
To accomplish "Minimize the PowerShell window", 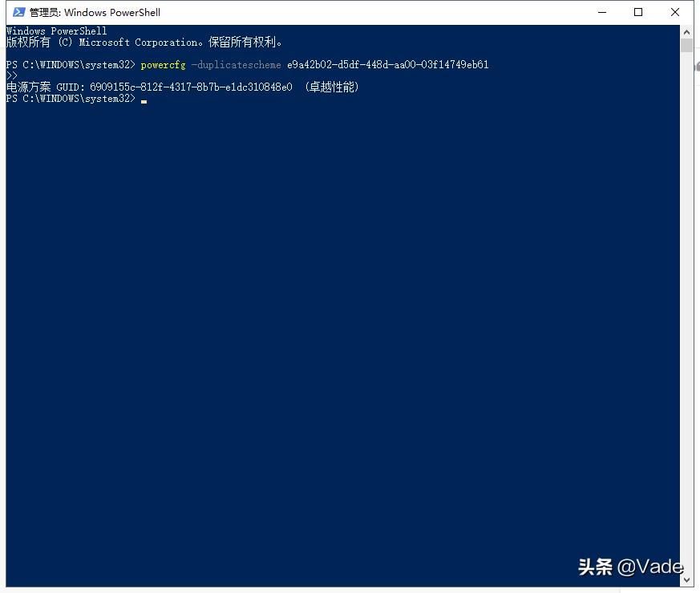I will pos(602,12).
